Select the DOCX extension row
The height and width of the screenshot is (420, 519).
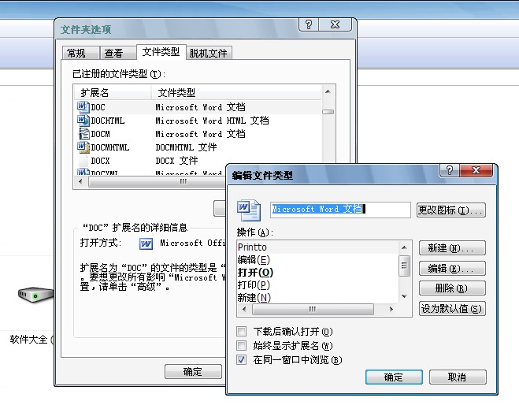(198, 161)
